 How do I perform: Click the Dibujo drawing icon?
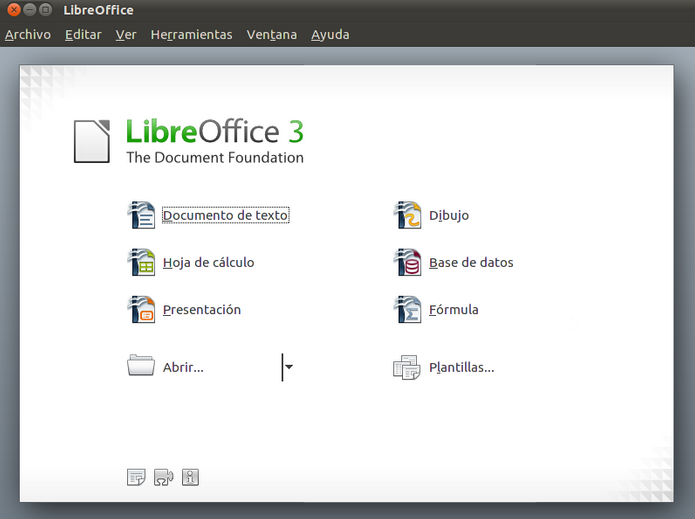click(407, 215)
